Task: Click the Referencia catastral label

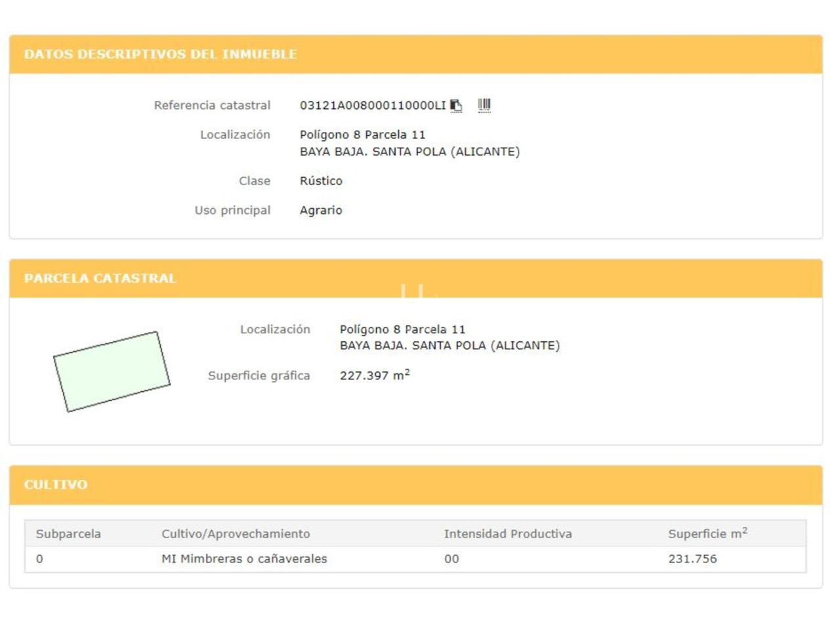Action: pos(212,106)
